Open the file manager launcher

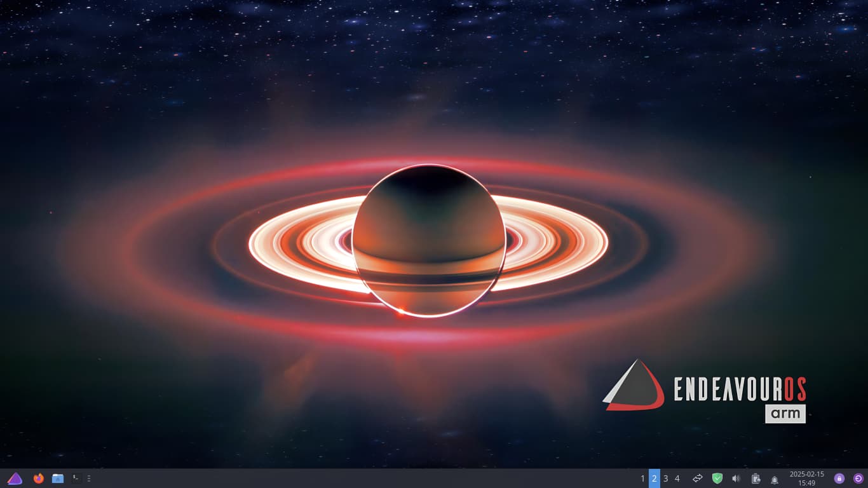58,478
